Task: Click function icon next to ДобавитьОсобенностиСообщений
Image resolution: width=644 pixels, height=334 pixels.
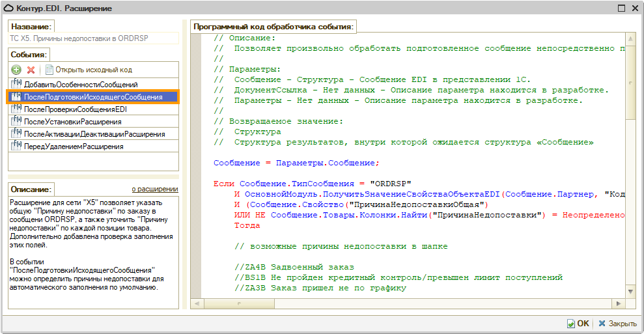Action: pyautogui.click(x=17, y=85)
